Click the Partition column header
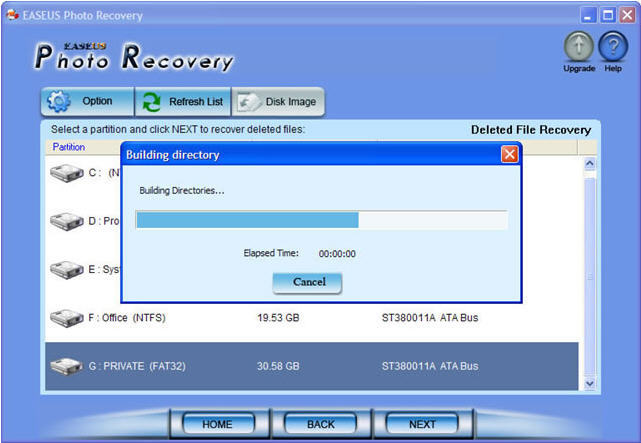Screen dimensions: 641x443 point(69,147)
